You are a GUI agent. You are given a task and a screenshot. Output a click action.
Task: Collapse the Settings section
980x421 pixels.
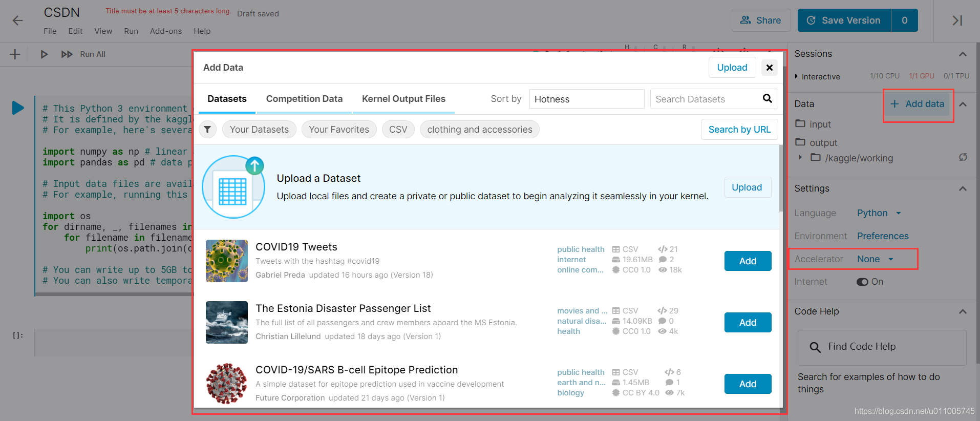point(963,188)
